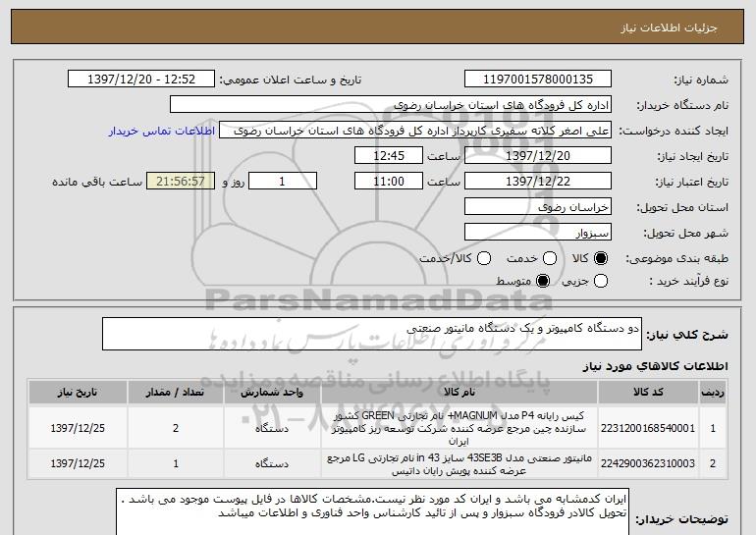Click the buyer organization name field
Image resolution: width=756 pixels, height=535 pixels.
[x=391, y=105]
